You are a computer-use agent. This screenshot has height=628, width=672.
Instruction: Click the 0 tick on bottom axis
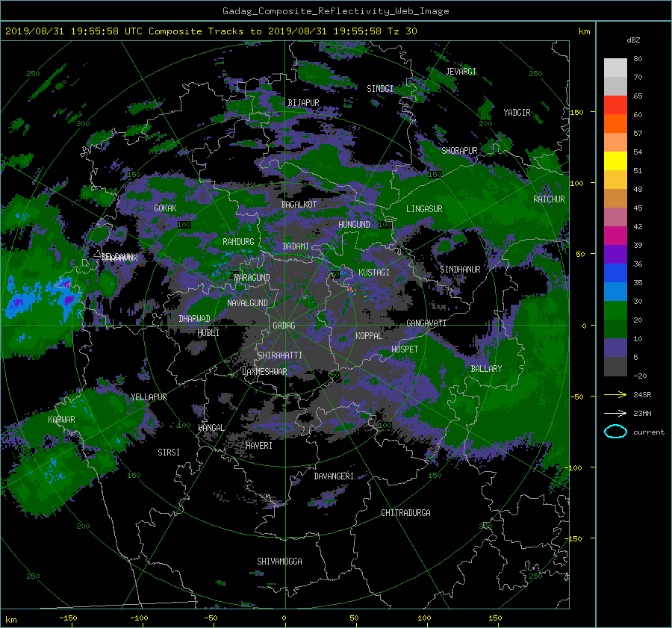(284, 618)
